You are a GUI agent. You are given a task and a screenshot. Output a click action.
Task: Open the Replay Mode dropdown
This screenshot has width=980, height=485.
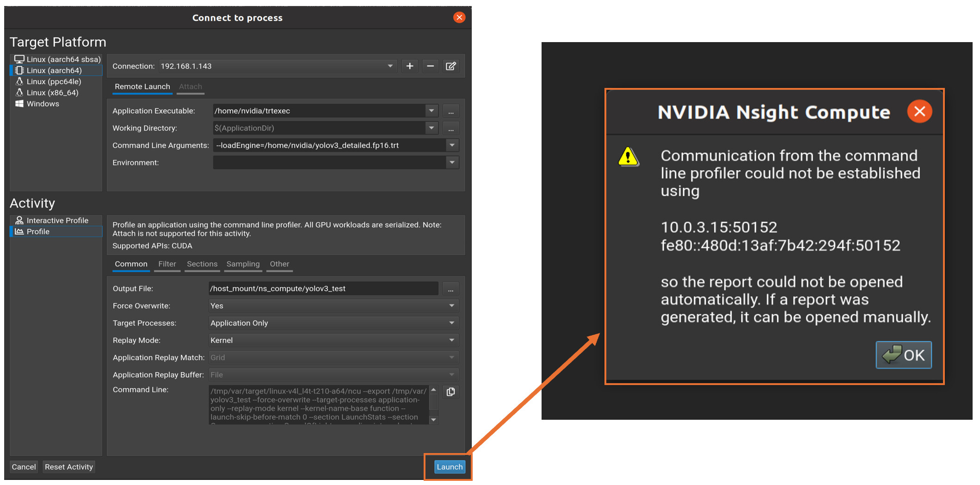point(451,340)
